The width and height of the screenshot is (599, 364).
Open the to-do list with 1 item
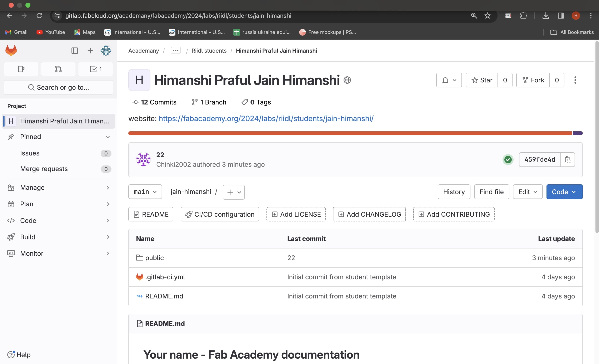pyautogui.click(x=96, y=69)
